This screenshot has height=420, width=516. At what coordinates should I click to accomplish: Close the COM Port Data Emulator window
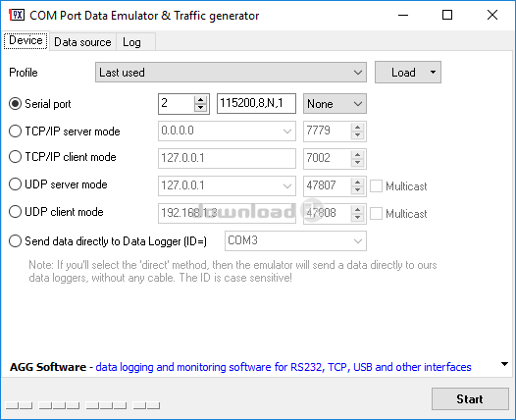492,15
